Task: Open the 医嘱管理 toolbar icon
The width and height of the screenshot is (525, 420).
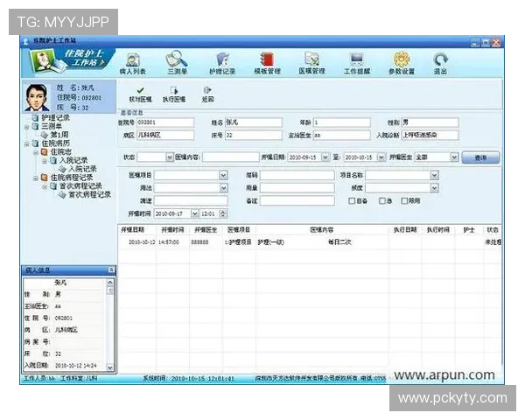Action: click(312, 63)
